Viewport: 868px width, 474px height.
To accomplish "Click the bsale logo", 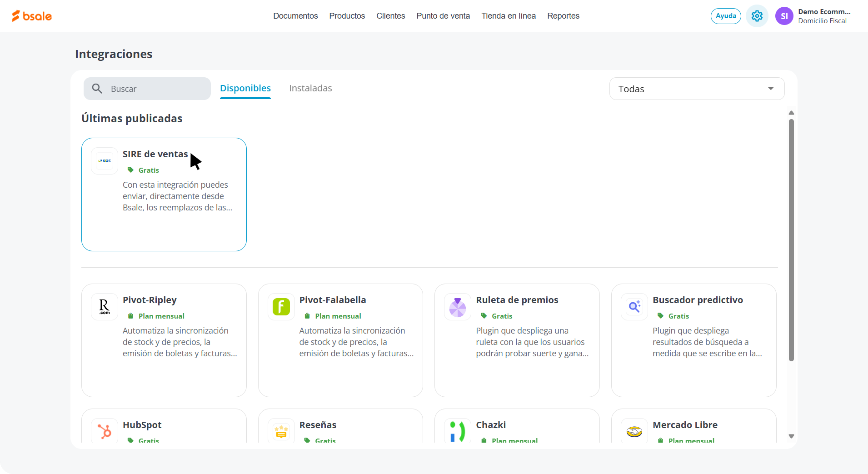I will [32, 16].
